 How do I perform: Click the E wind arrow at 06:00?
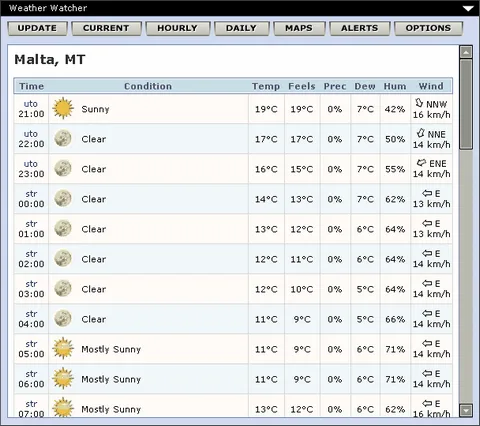(427, 373)
